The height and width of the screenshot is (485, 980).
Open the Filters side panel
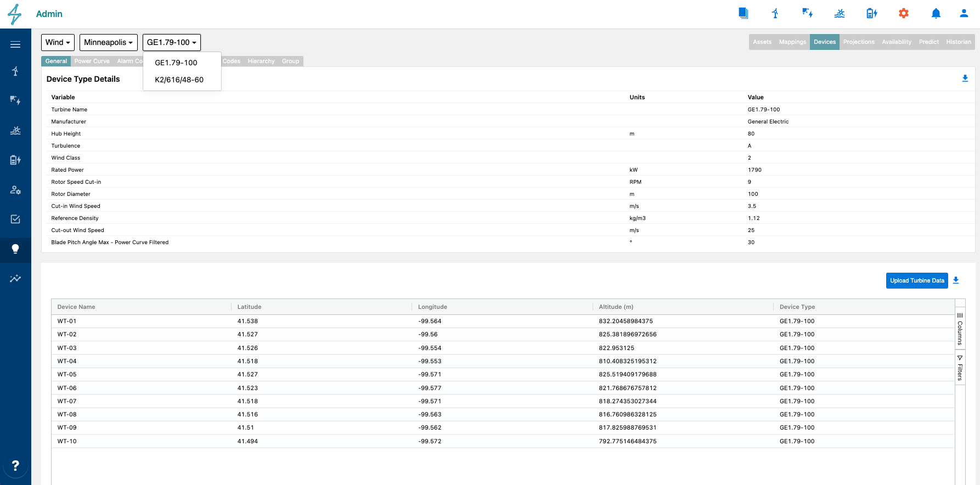960,368
